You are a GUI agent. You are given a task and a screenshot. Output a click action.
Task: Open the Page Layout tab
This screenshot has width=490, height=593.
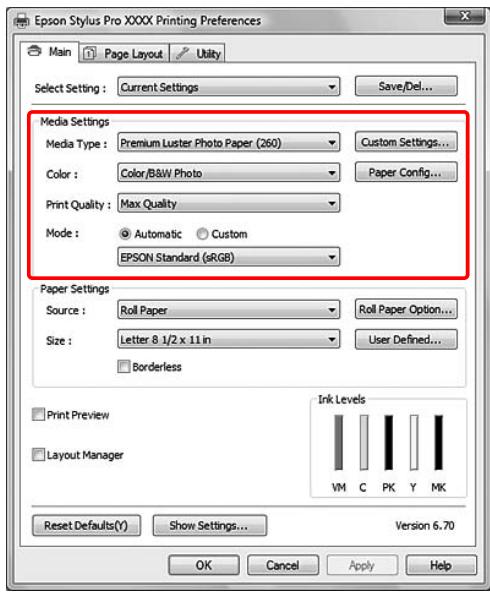pos(124,53)
